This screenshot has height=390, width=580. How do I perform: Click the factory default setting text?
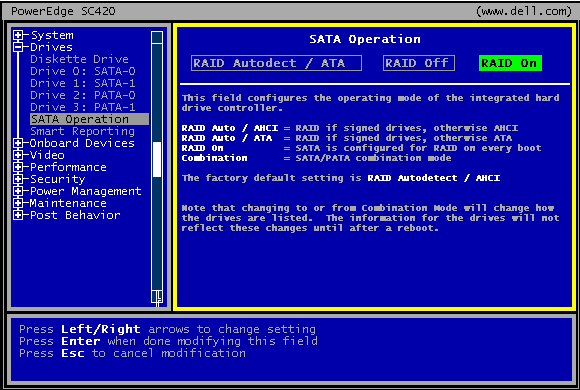pyautogui.click(x=341, y=178)
